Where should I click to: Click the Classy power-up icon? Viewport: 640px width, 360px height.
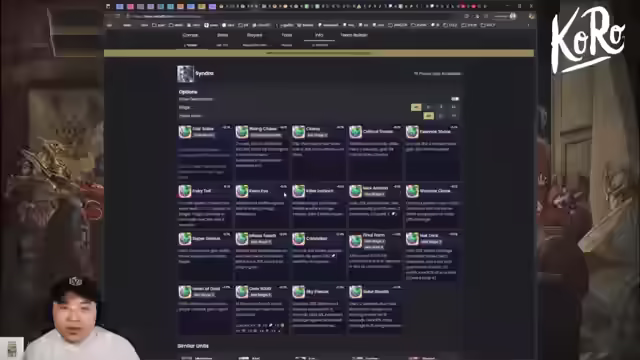298,132
